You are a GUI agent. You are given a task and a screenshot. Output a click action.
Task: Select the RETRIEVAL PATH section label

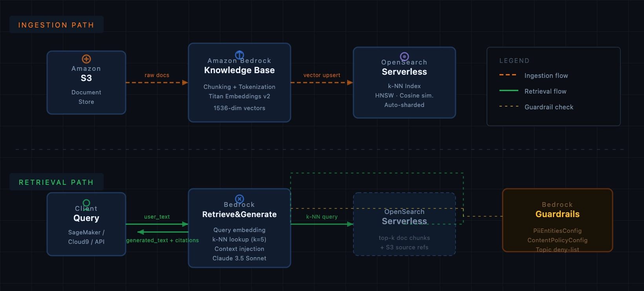(57, 182)
